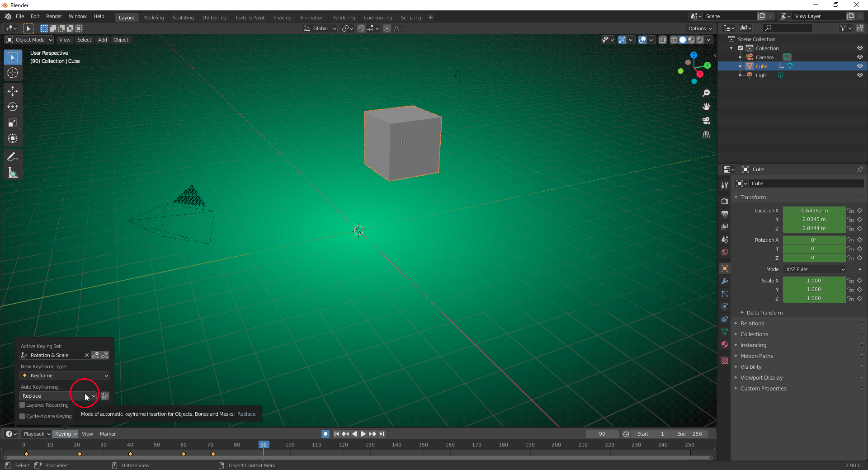Jump to the first frame
Image resolution: width=868 pixels, height=470 pixels.
[336, 434]
